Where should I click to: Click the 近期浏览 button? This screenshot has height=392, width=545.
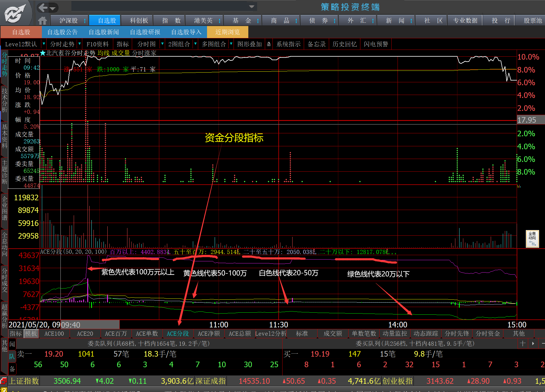point(227,32)
